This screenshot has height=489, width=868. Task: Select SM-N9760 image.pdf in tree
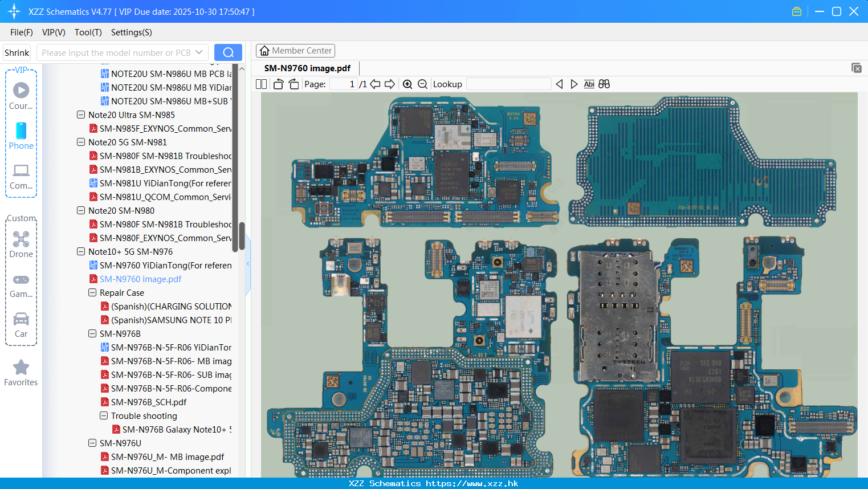click(x=135, y=279)
